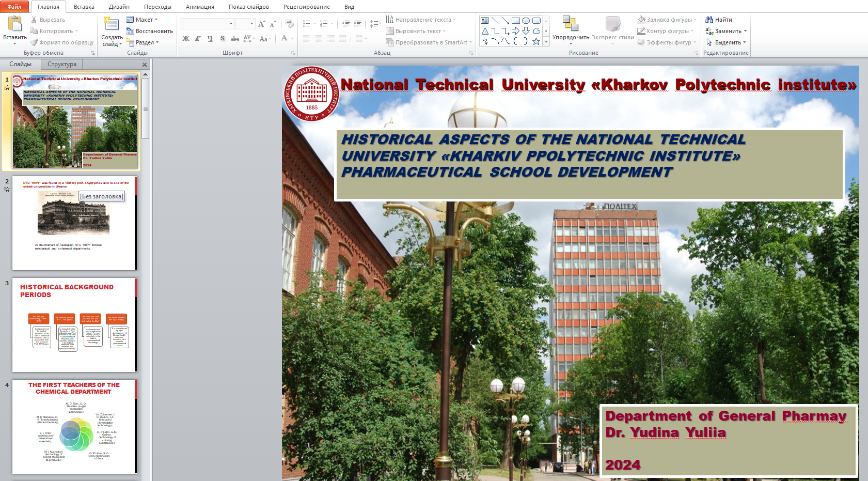Viewport: 868px width, 481px height.
Task: Click the Select (Выделить) button
Action: point(726,42)
